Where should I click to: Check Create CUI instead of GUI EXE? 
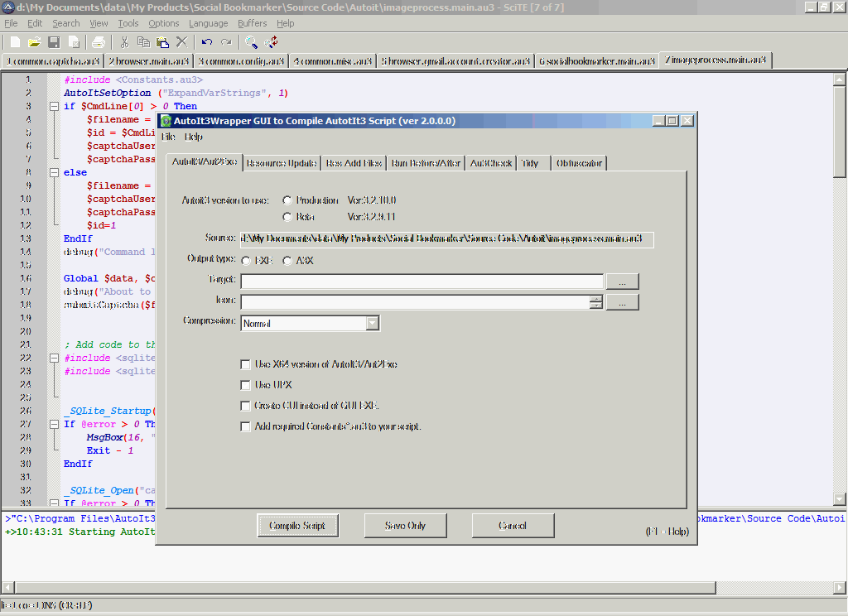[x=245, y=406]
